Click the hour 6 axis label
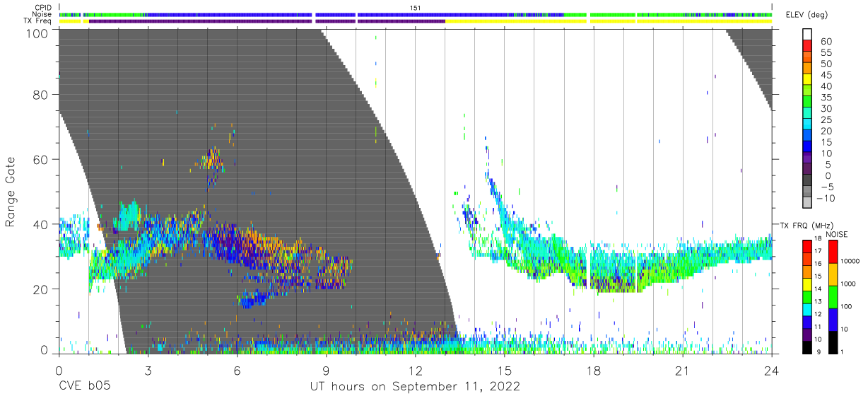Image resolution: width=868 pixels, height=401 pixels. click(x=237, y=369)
